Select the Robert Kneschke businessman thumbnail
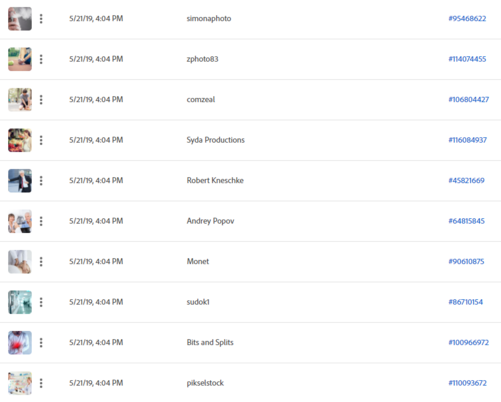 click(20, 181)
